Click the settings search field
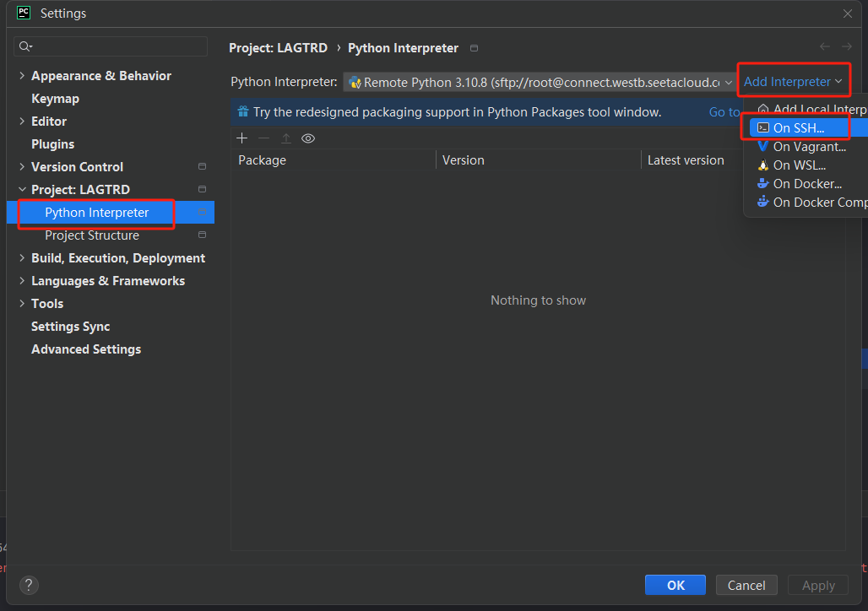 pyautogui.click(x=111, y=46)
